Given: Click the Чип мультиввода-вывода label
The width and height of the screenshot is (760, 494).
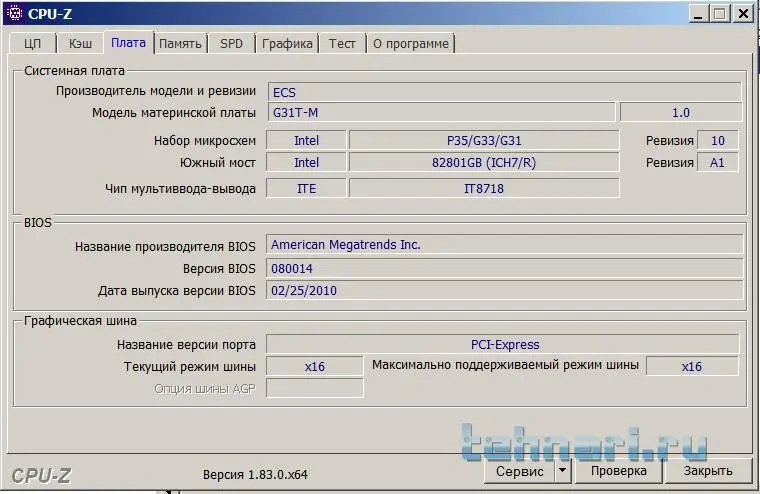Looking at the screenshot, I should tap(180, 189).
